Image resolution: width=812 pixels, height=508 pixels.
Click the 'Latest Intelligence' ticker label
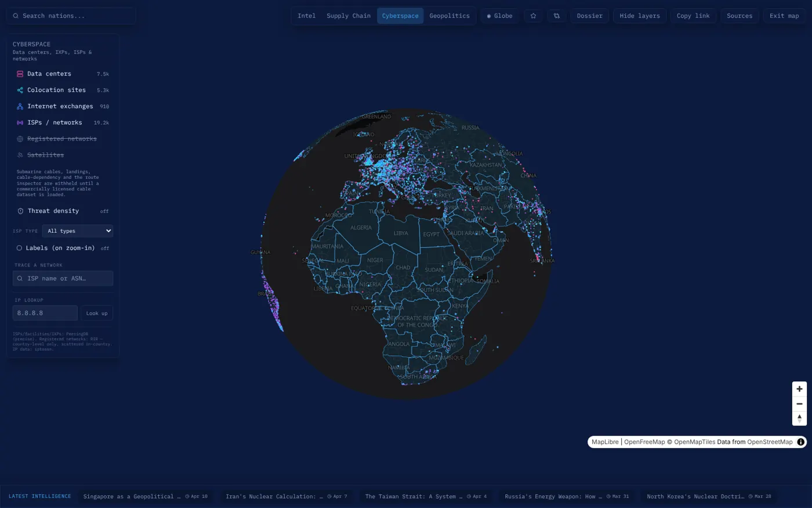coord(40,496)
